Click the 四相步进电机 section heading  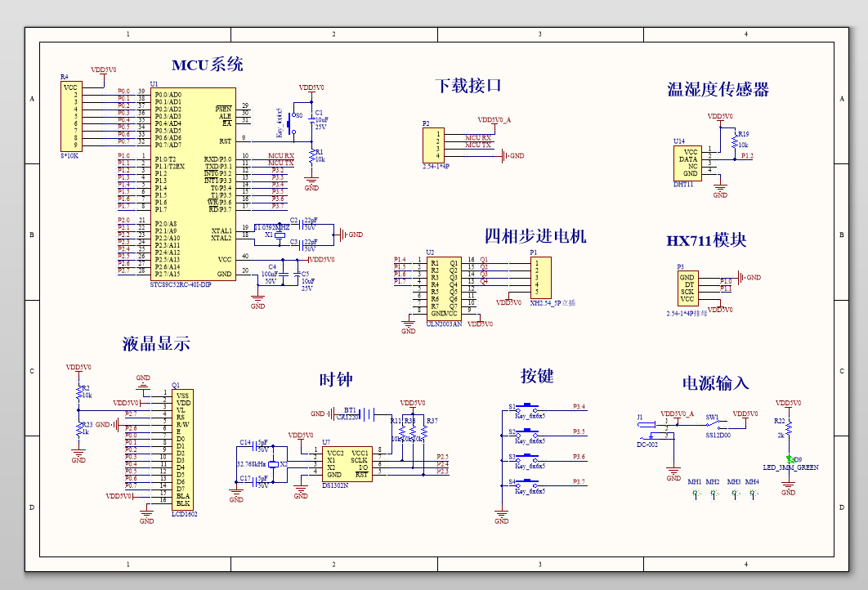click(535, 236)
